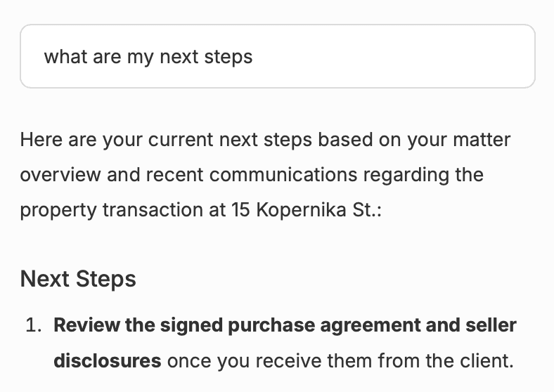This screenshot has height=392, width=554.
Task: Click the bold phrase "Review the signed"
Action: click(124, 326)
